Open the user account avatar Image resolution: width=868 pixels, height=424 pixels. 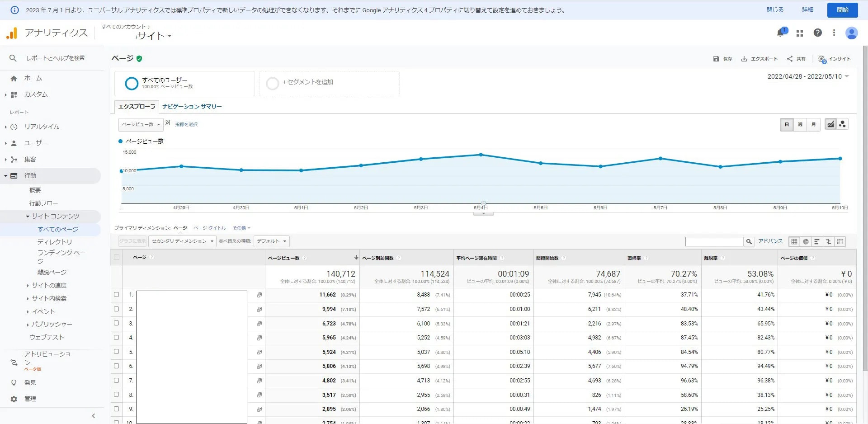[851, 33]
